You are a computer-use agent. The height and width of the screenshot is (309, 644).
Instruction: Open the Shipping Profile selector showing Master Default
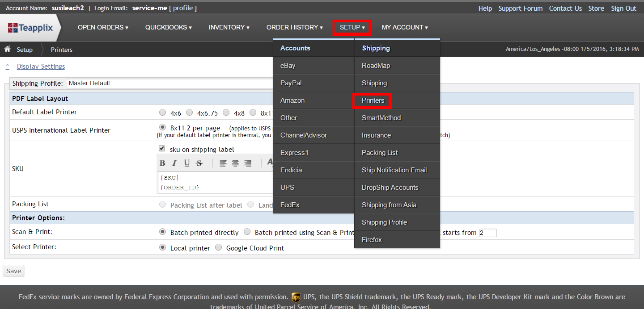(x=170, y=83)
